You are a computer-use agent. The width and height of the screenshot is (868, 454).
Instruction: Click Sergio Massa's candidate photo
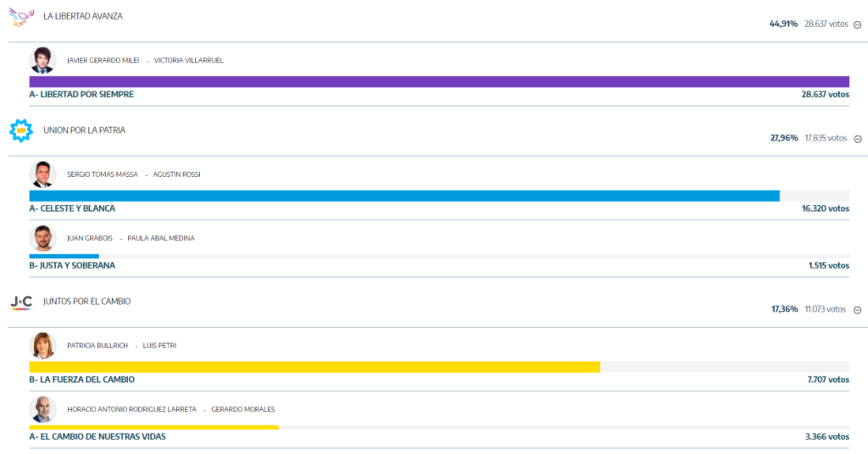pyautogui.click(x=42, y=174)
